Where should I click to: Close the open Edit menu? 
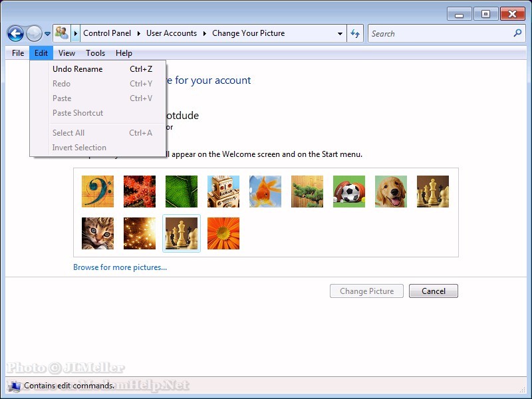(x=41, y=53)
